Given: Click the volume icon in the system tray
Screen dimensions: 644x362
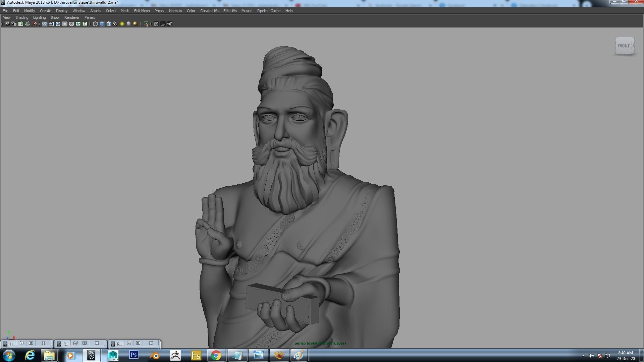Looking at the screenshot, I should click(591, 356).
